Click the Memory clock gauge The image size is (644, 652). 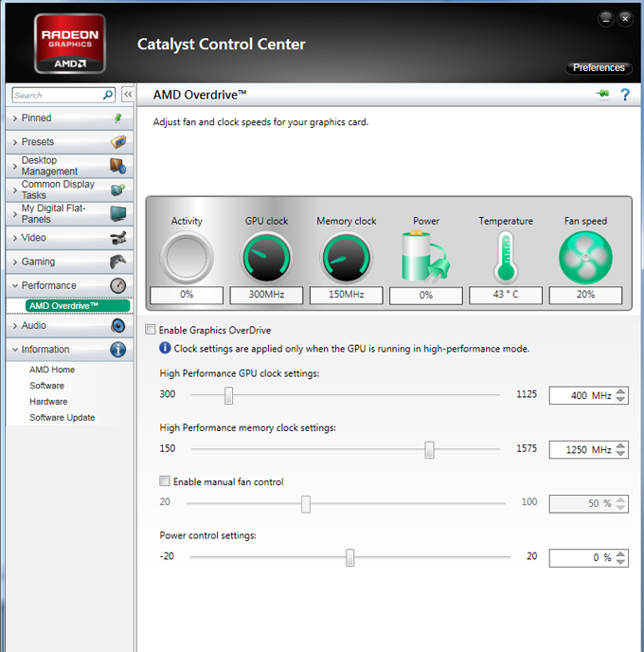(x=346, y=258)
